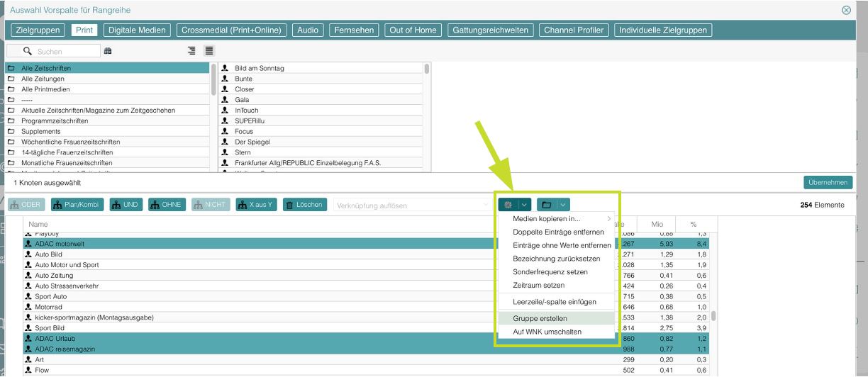
Task: Select Gruppe erstellen from the menu
Action: [540, 319]
